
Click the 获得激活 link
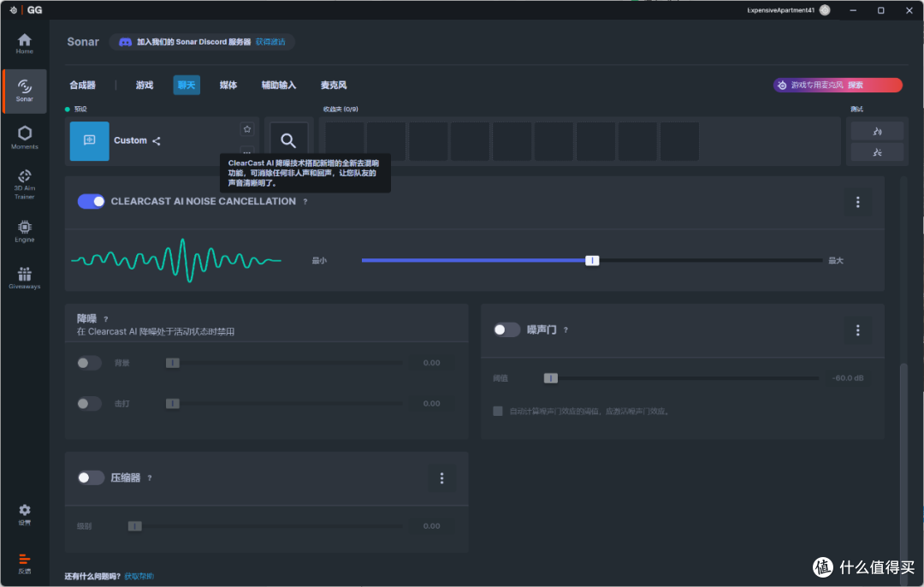tap(270, 42)
